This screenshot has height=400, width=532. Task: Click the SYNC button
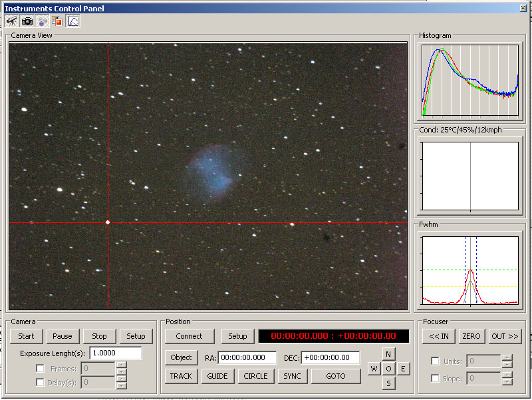pos(293,376)
